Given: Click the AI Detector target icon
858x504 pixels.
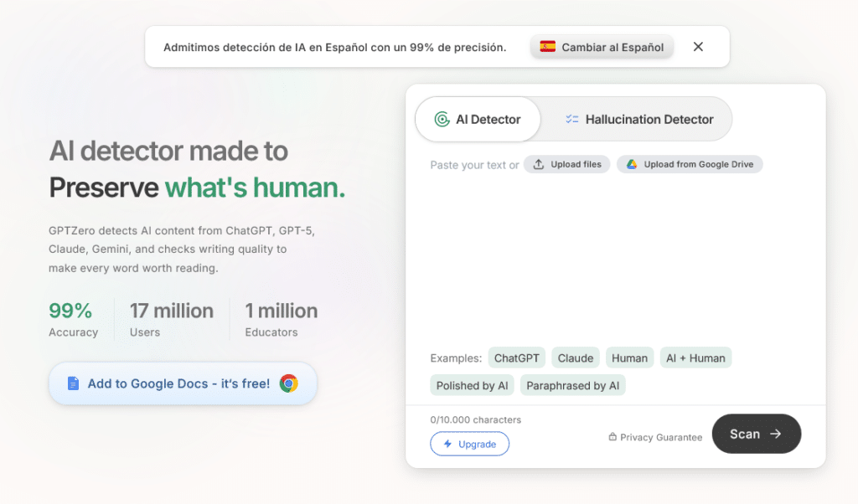Looking at the screenshot, I should (442, 119).
